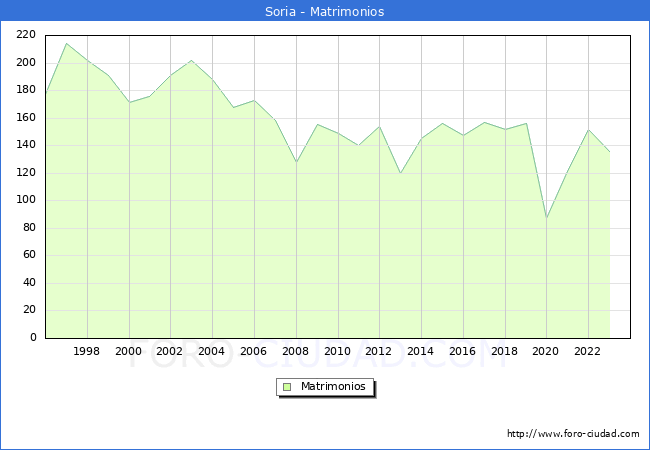Viewport: 650px width, 450px height.
Task: Click the 2022 x-axis label
Action: tap(587, 351)
